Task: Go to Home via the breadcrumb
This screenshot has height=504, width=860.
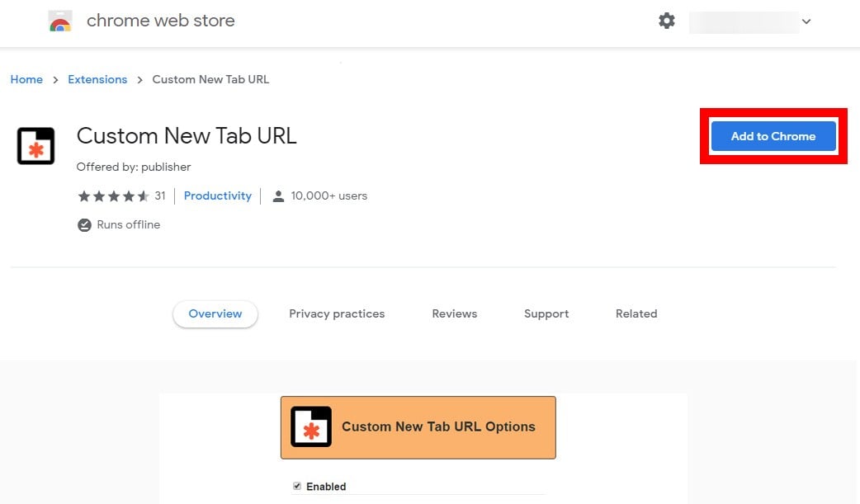Action: pyautogui.click(x=26, y=80)
